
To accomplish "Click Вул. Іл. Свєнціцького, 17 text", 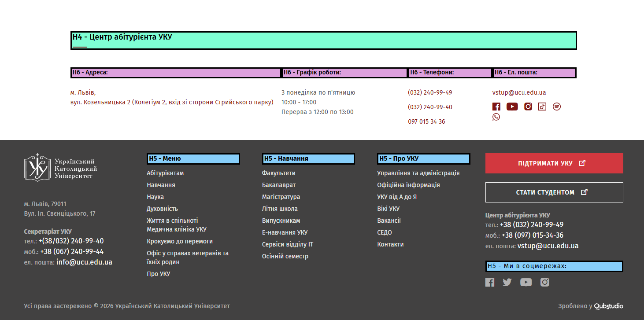I will click(x=59, y=213).
